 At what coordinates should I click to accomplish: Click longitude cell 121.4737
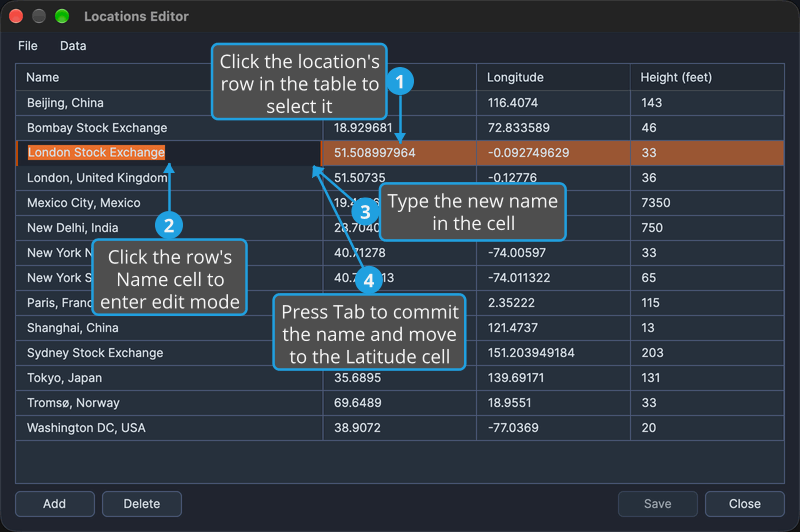point(554,328)
